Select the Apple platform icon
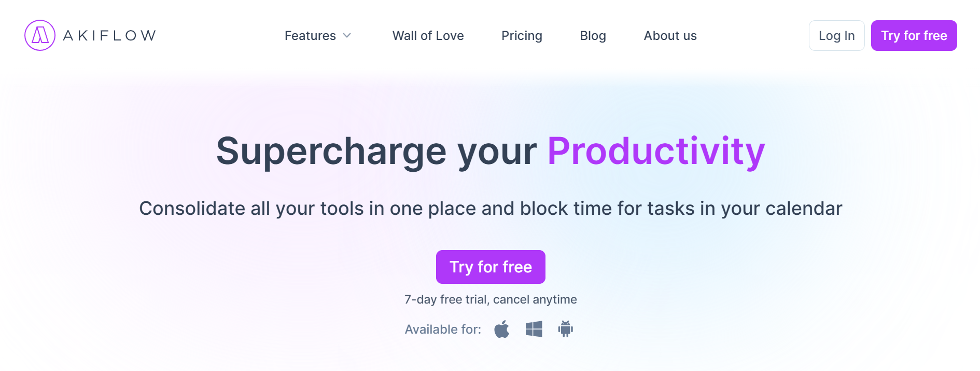Image resolution: width=980 pixels, height=371 pixels. tap(502, 329)
